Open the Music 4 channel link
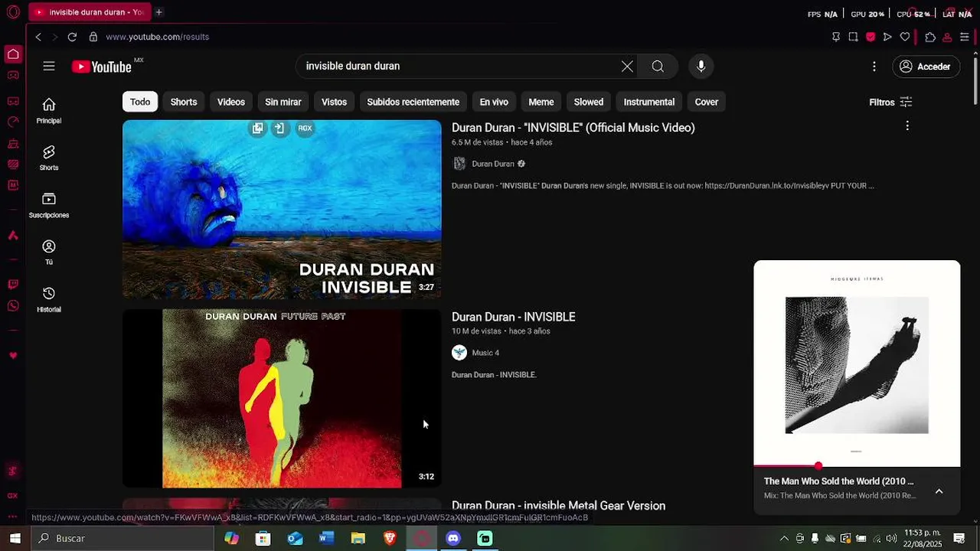The width and height of the screenshot is (980, 551). pos(485,353)
